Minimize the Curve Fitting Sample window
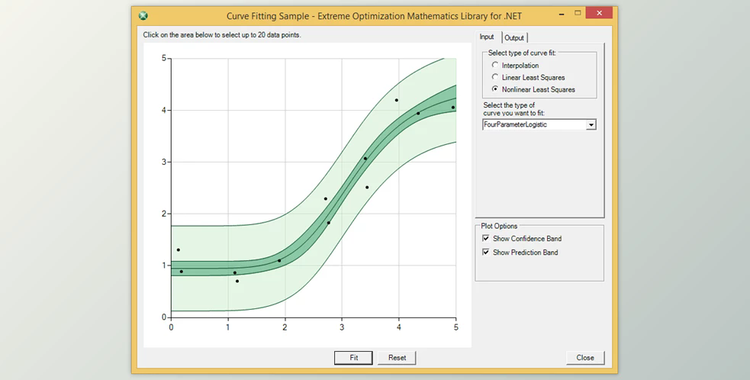Viewport: 750px width, 380px height. 562,13
